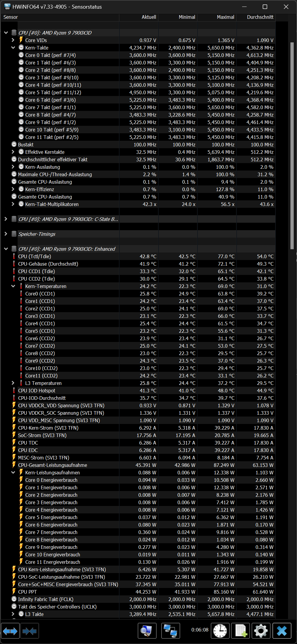Collapse the Kern-Temperaturen group
Screen dimensions: 297x644
[13, 286]
